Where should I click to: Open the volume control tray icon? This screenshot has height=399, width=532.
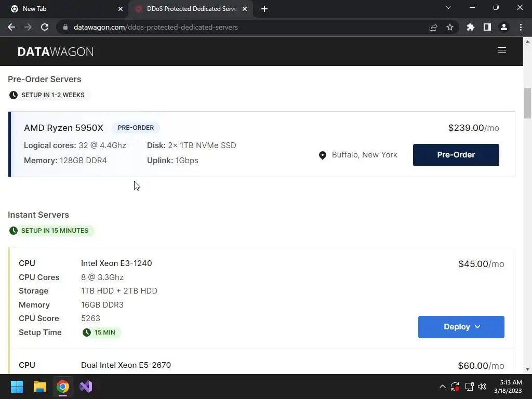point(482,387)
